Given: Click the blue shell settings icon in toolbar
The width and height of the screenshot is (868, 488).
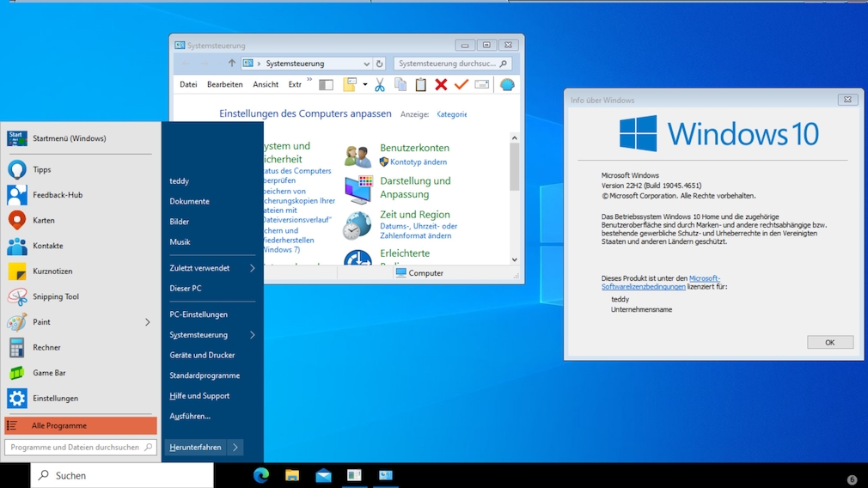Looking at the screenshot, I should tap(507, 85).
